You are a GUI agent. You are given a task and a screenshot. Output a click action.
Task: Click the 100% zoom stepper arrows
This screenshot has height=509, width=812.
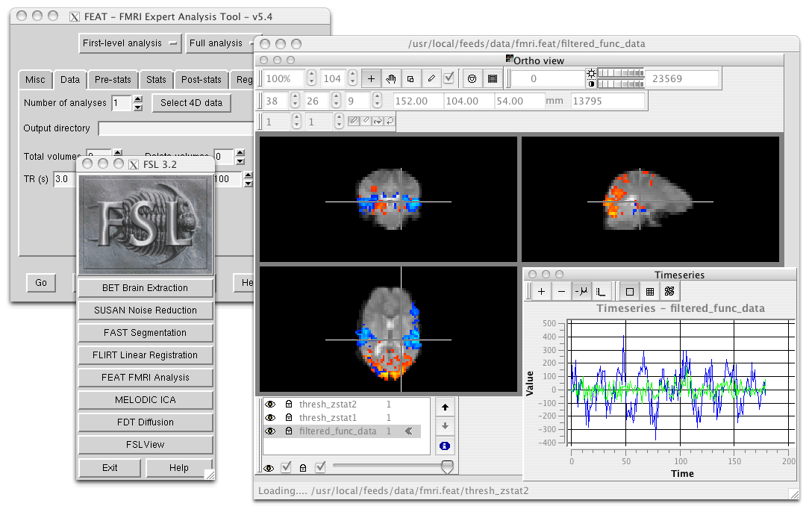click(311, 78)
